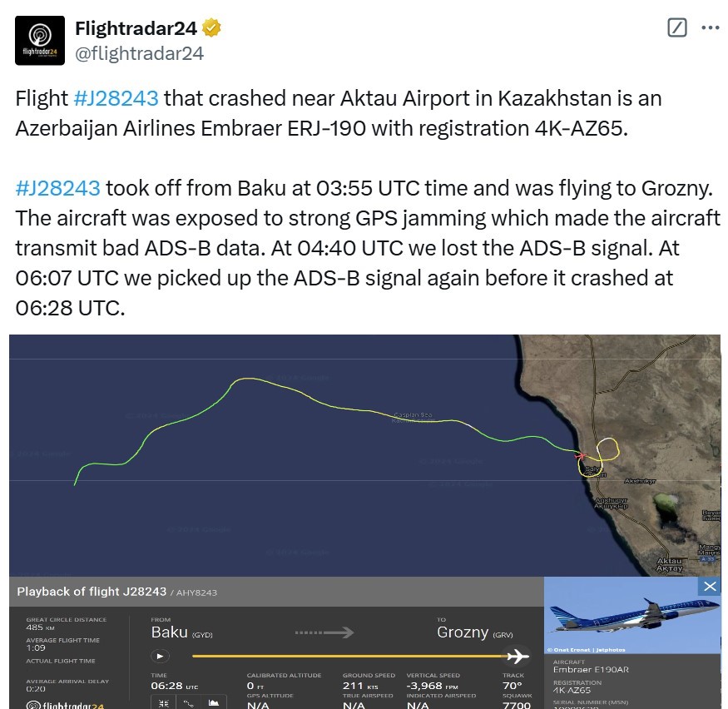Click the red aircraft marker on map

[x=582, y=455]
